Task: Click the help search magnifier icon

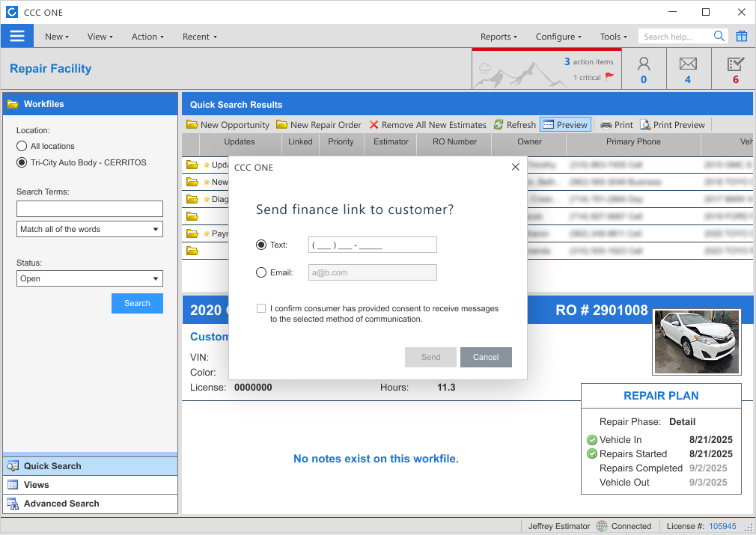Action: click(719, 36)
